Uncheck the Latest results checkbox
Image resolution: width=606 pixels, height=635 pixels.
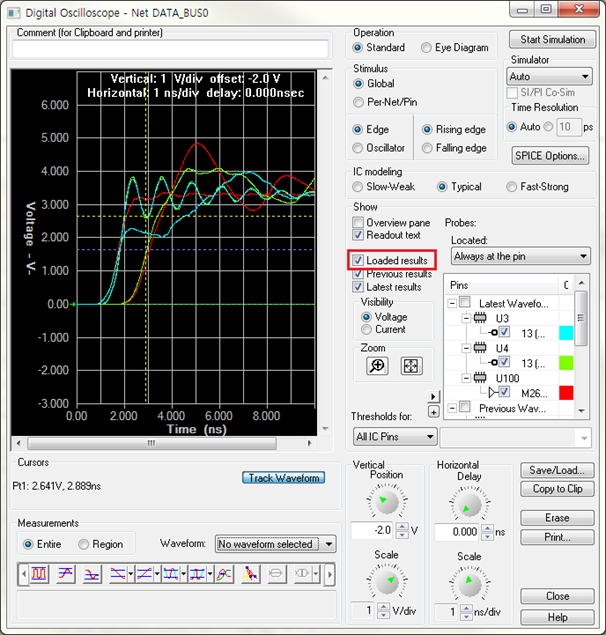357,287
